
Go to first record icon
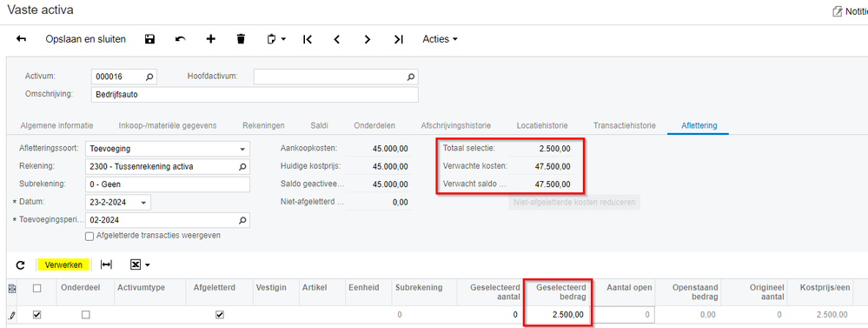pyautogui.click(x=308, y=39)
